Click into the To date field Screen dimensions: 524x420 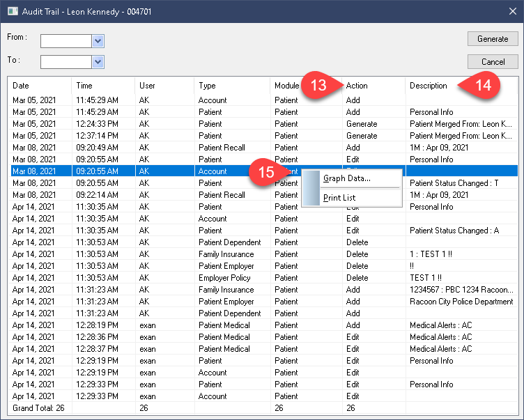[66, 62]
